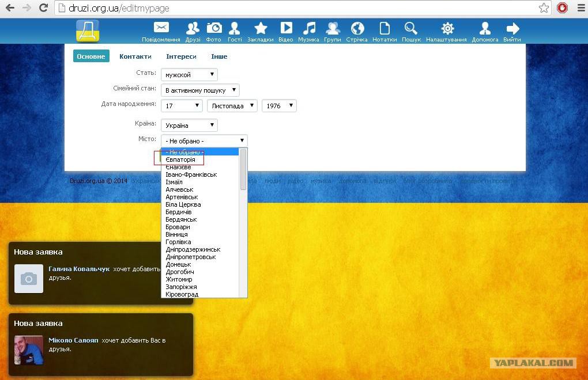The height and width of the screenshot is (380, 588).
Task: Open the Відео play icon
Action: pos(286,28)
